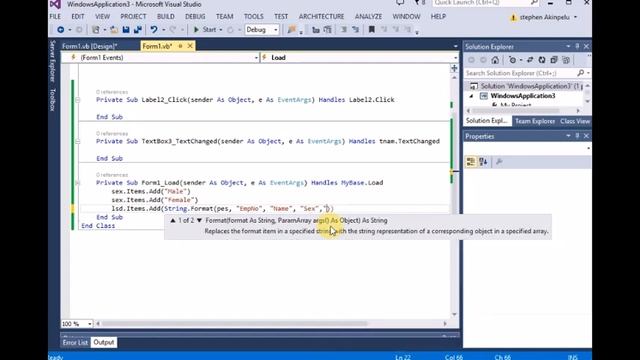Screen dimensions: 640x360
Task: Open the Start button dropdown arrow
Action: (221, 30)
